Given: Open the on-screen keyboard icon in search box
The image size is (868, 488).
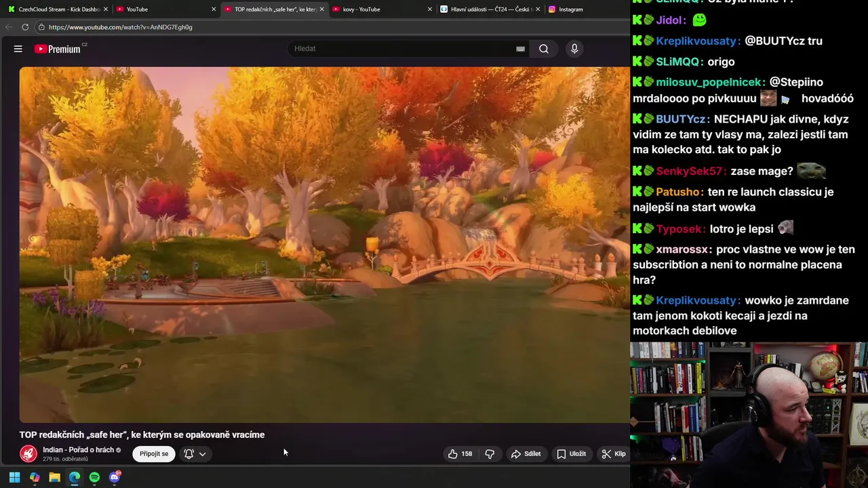Looking at the screenshot, I should (520, 49).
